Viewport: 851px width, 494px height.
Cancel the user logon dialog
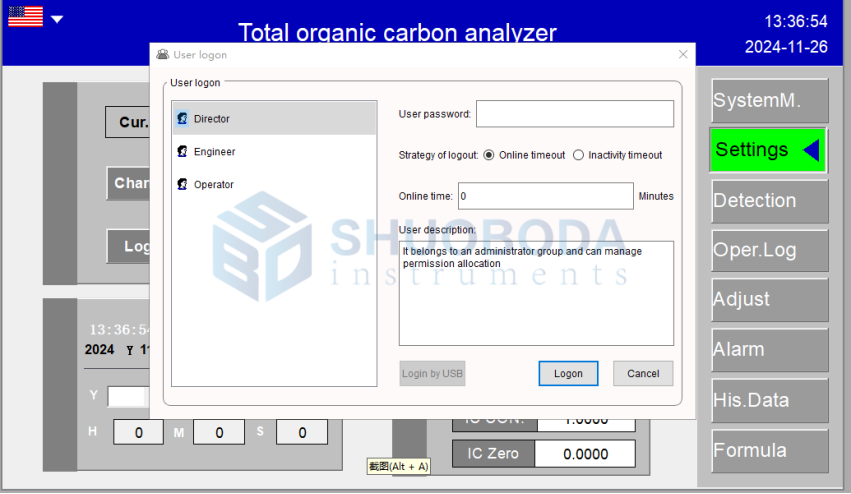tap(643, 373)
